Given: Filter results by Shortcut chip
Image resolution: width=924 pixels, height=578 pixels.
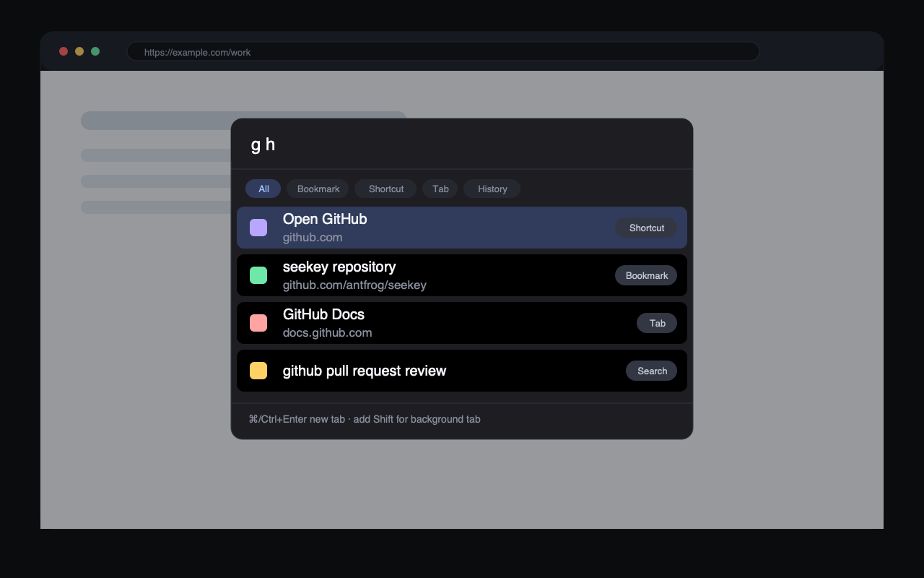Looking at the screenshot, I should 385,189.
